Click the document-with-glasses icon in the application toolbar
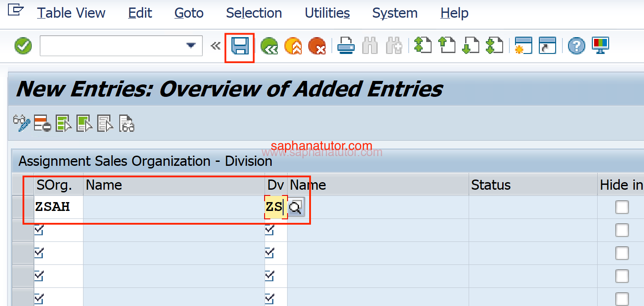This screenshot has height=306, width=644. pos(126,124)
